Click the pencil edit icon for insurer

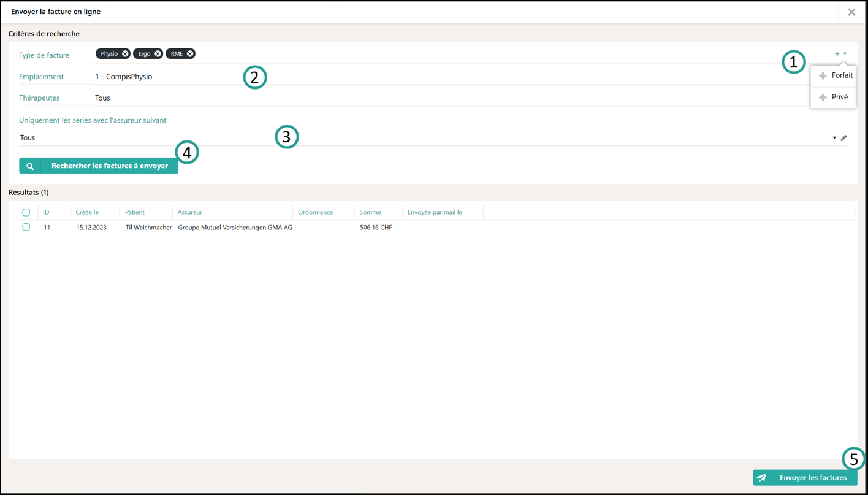click(x=844, y=138)
